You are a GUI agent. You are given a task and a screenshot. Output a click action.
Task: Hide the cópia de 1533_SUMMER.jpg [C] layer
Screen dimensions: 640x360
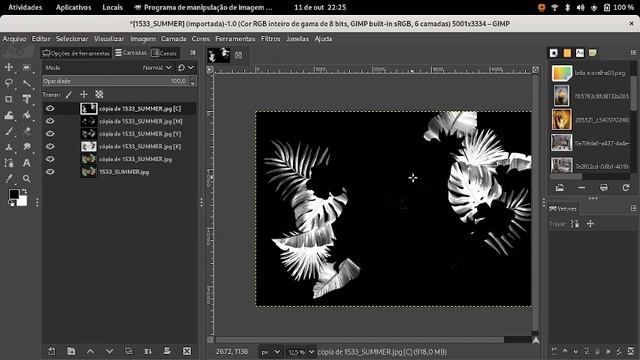(50, 109)
